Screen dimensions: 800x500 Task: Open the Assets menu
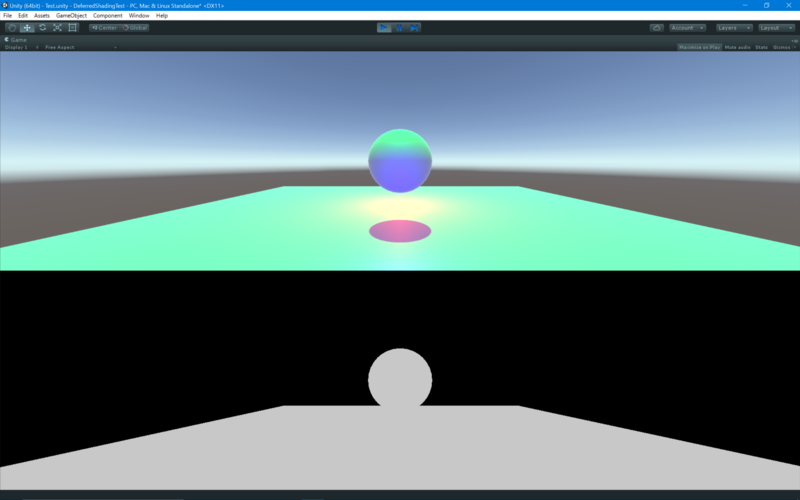42,16
